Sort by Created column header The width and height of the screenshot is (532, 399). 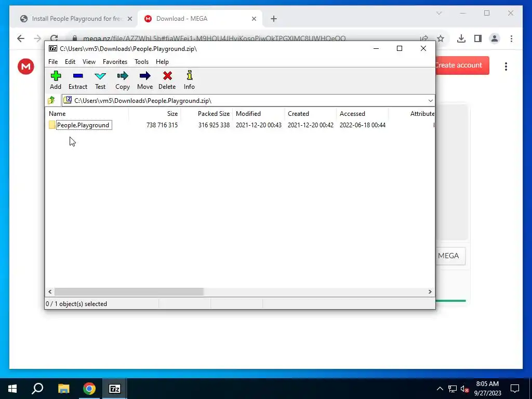click(311, 114)
